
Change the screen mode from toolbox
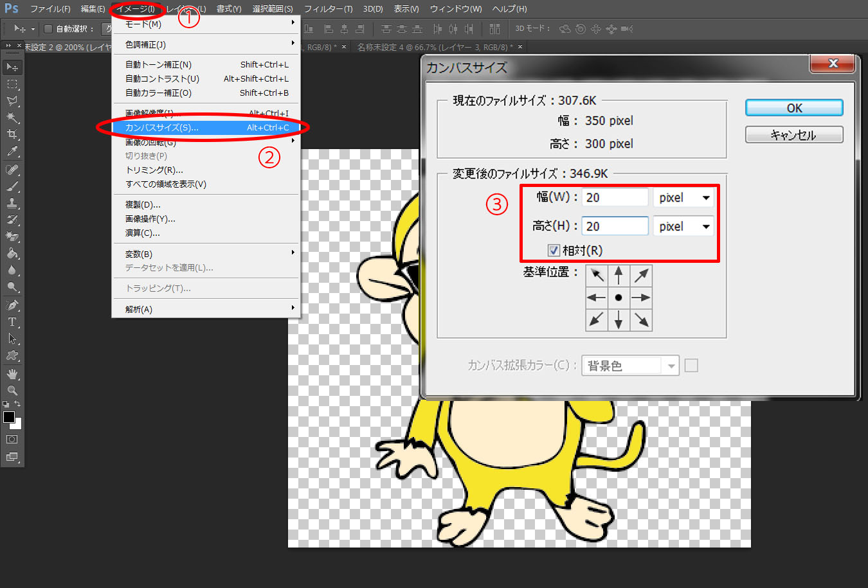pyautogui.click(x=12, y=457)
